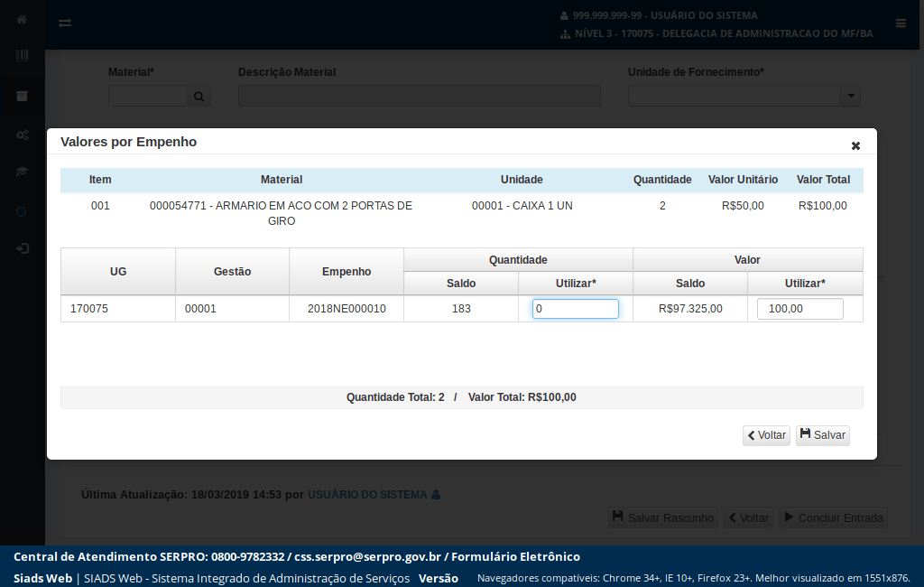Click empenho cell 2018NE000010
Screen dimensions: 924x587
(x=346, y=309)
